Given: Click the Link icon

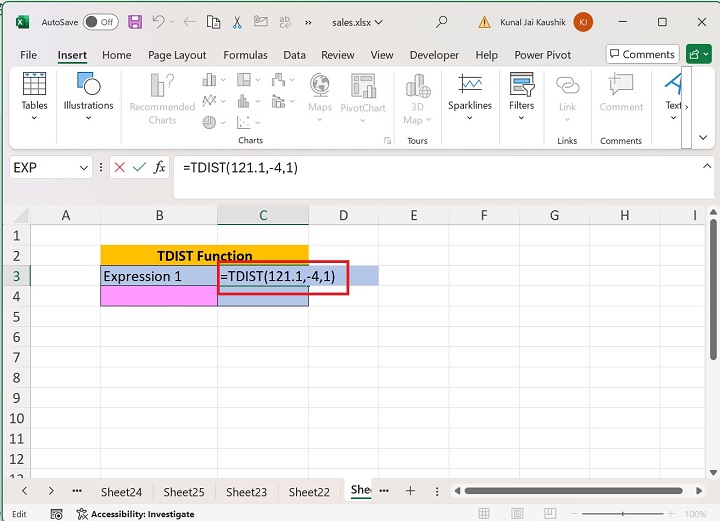Looking at the screenshot, I should coord(568,85).
